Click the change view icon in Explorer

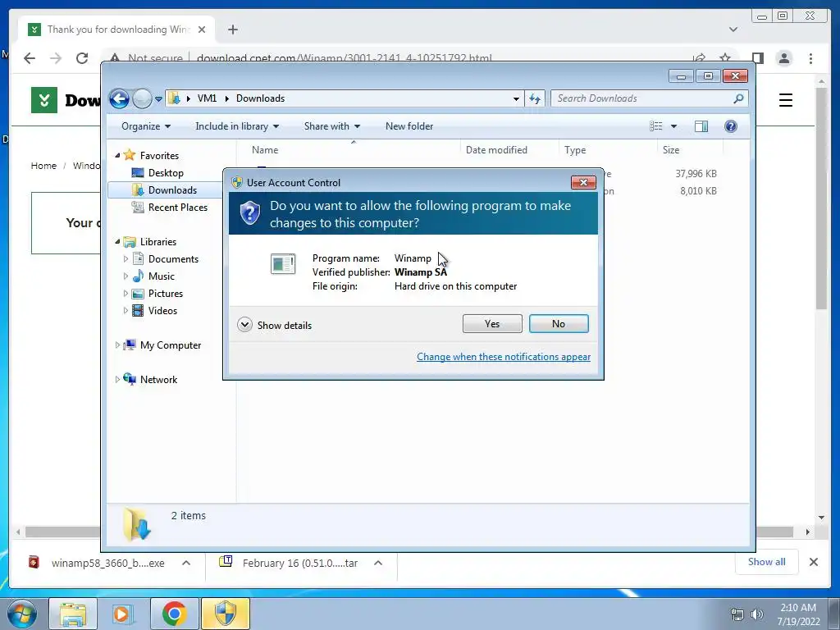[655, 126]
